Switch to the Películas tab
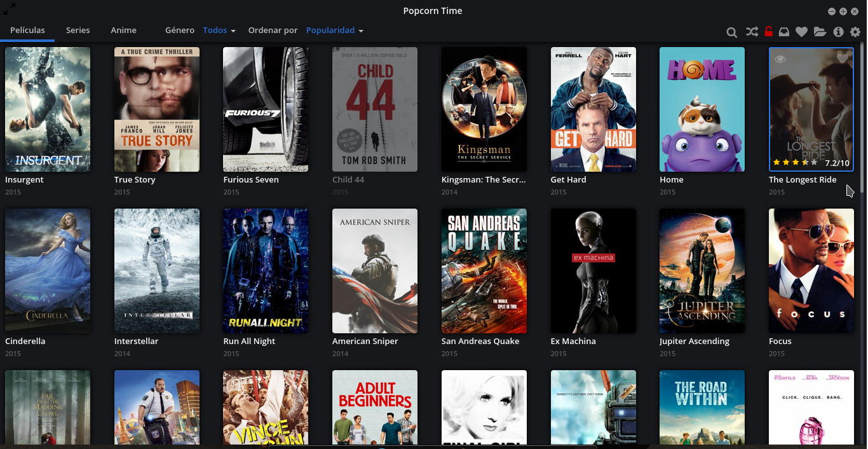This screenshot has height=449, width=868. (x=27, y=30)
